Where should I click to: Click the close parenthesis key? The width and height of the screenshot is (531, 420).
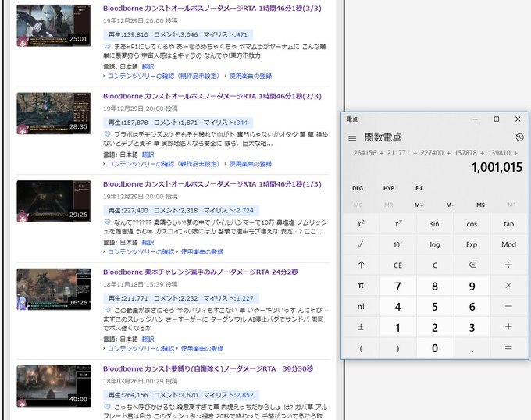coord(397,348)
